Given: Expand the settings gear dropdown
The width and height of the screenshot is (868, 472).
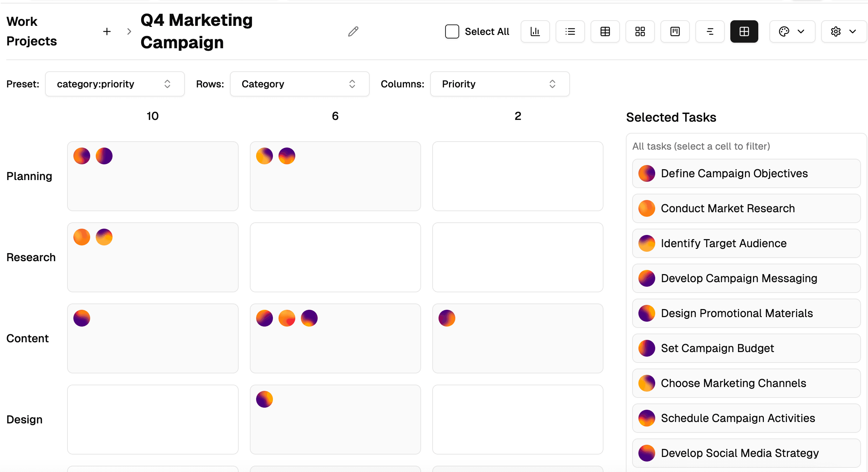Looking at the screenshot, I should click(x=844, y=31).
